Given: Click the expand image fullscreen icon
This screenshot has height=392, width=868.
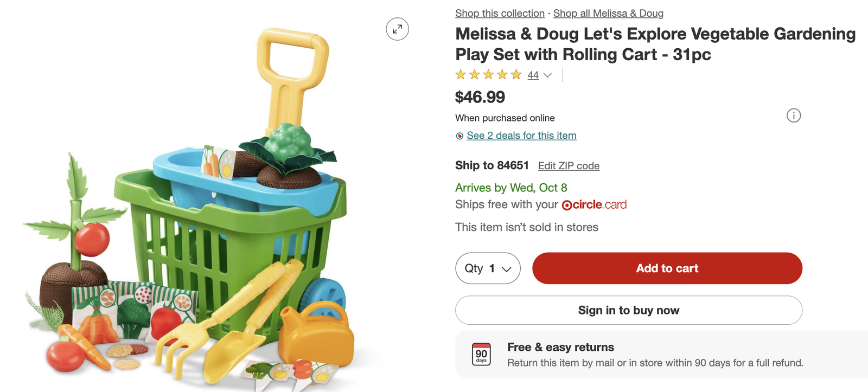Looking at the screenshot, I should [x=397, y=29].
